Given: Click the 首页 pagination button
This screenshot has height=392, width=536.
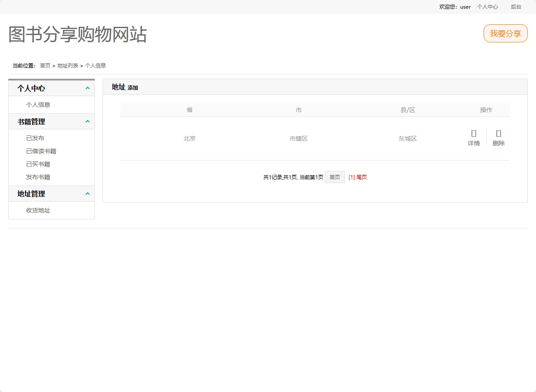Looking at the screenshot, I should click(335, 177).
